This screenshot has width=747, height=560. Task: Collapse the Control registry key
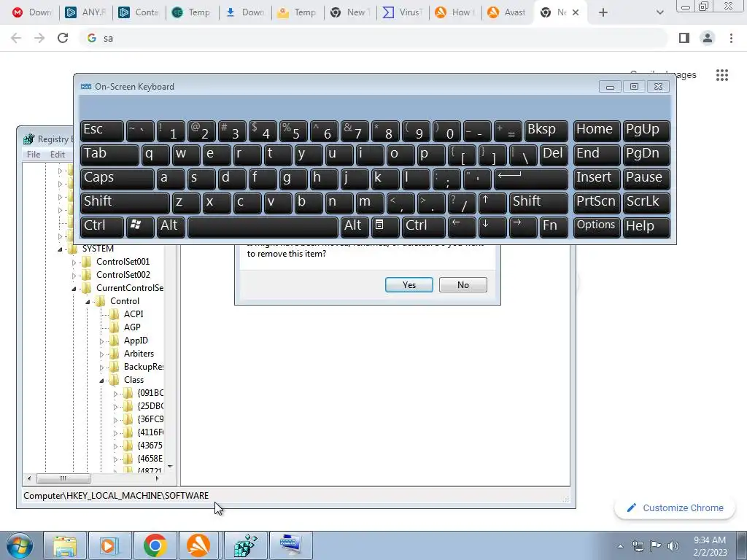tap(88, 301)
